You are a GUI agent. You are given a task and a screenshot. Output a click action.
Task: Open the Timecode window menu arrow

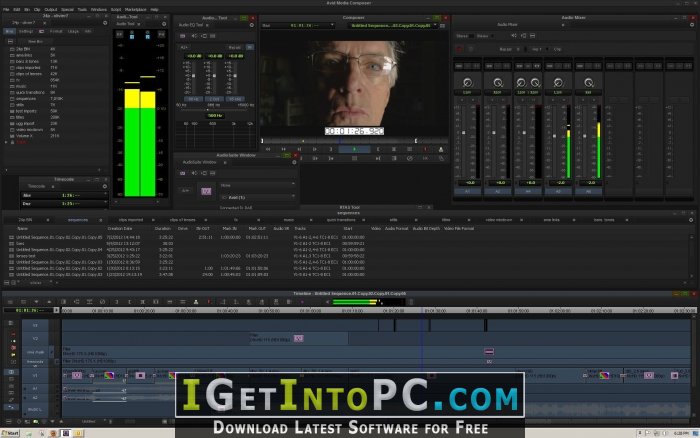[53, 186]
